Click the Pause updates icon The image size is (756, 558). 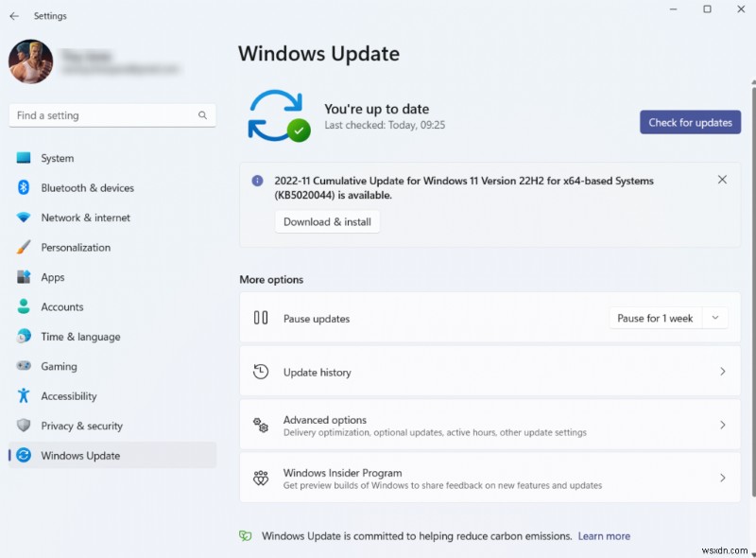point(261,319)
